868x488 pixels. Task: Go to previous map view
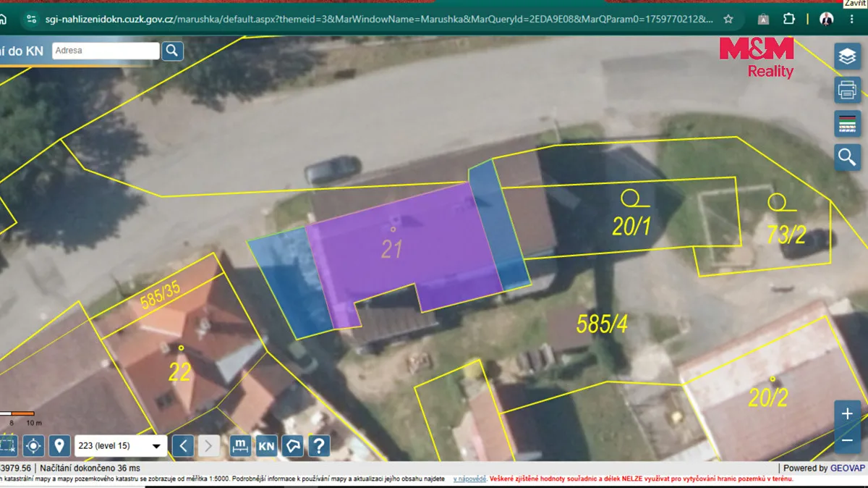(x=183, y=445)
